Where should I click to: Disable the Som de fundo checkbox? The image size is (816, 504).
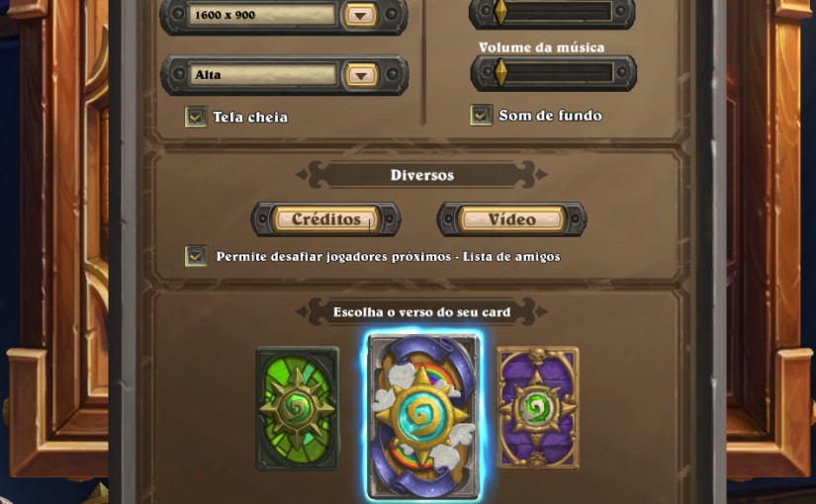(x=481, y=115)
